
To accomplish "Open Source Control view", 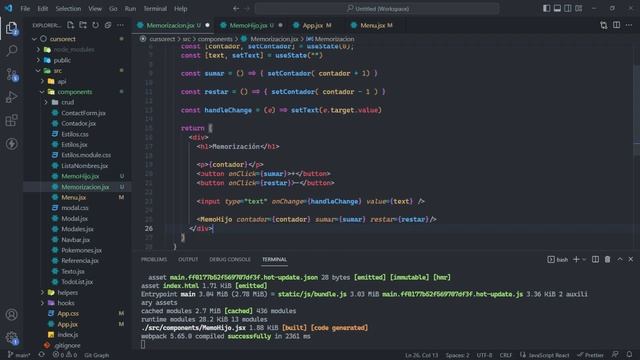I will (11, 74).
